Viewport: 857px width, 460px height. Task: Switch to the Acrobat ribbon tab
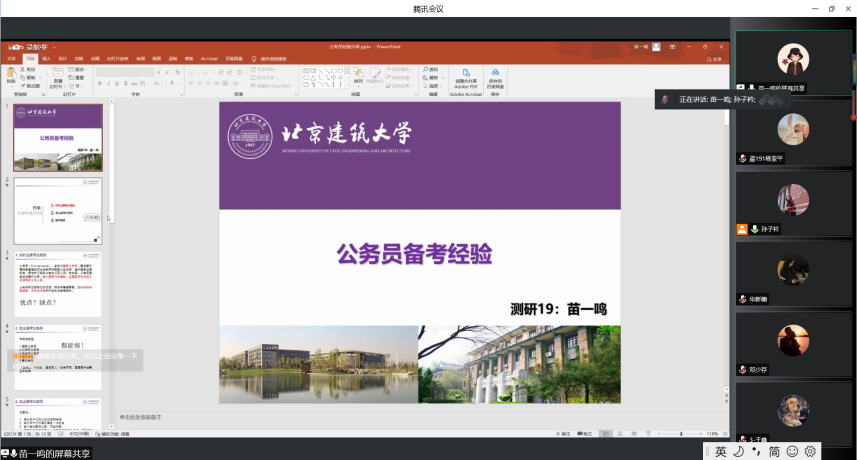tap(208, 58)
